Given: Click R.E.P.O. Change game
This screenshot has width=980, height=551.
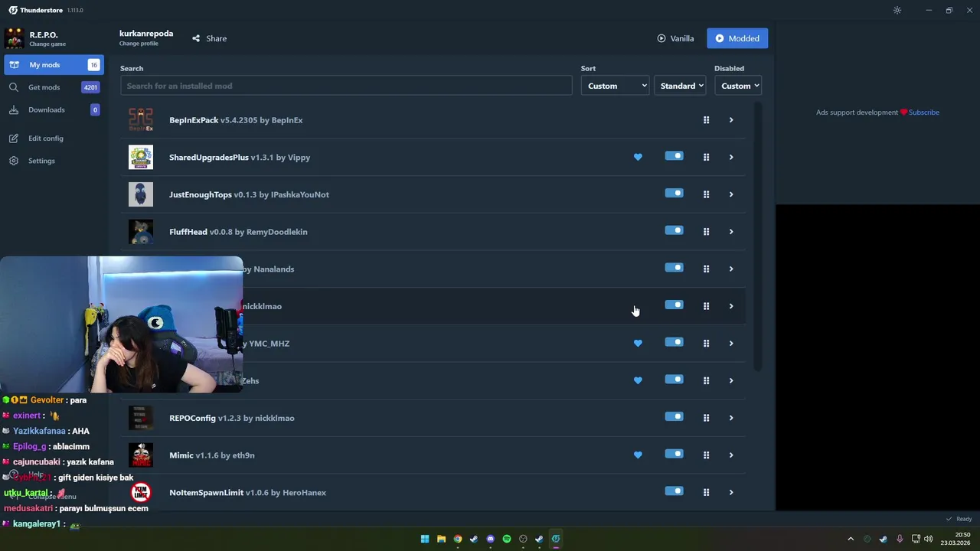Looking at the screenshot, I should coord(36,38).
